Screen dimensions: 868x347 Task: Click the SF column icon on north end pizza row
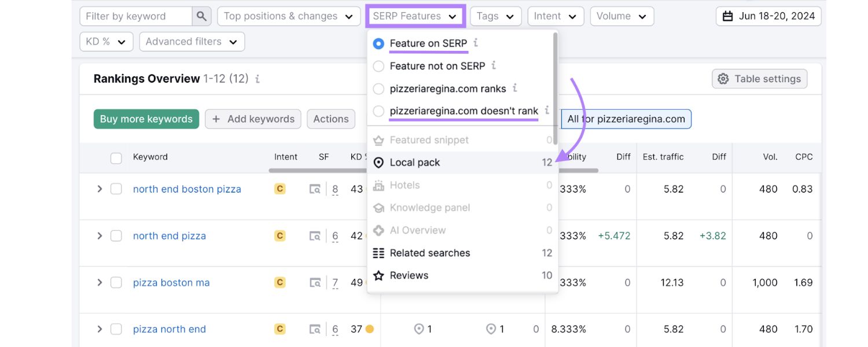pyautogui.click(x=315, y=235)
